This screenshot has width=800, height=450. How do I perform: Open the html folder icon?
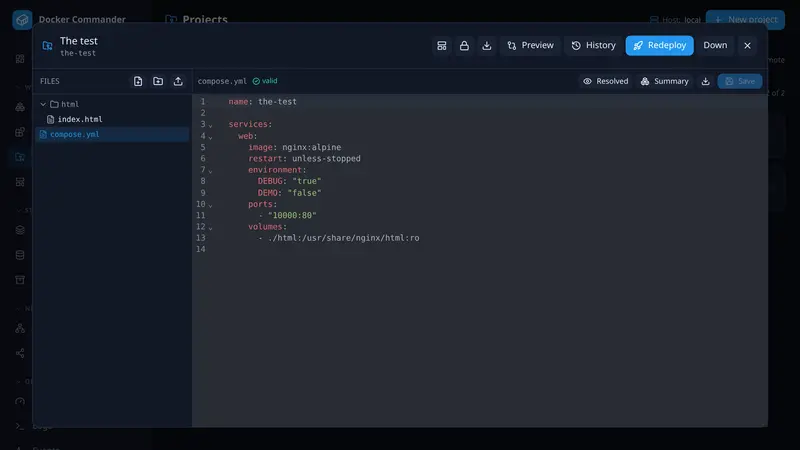[54, 104]
